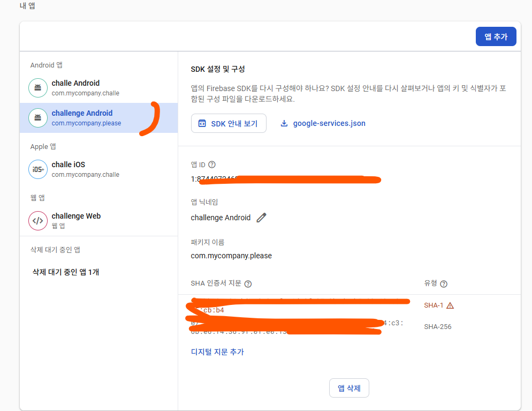Click the SHA-1 warning triangle icon
Viewport: 532px width, 411px height.
click(450, 305)
